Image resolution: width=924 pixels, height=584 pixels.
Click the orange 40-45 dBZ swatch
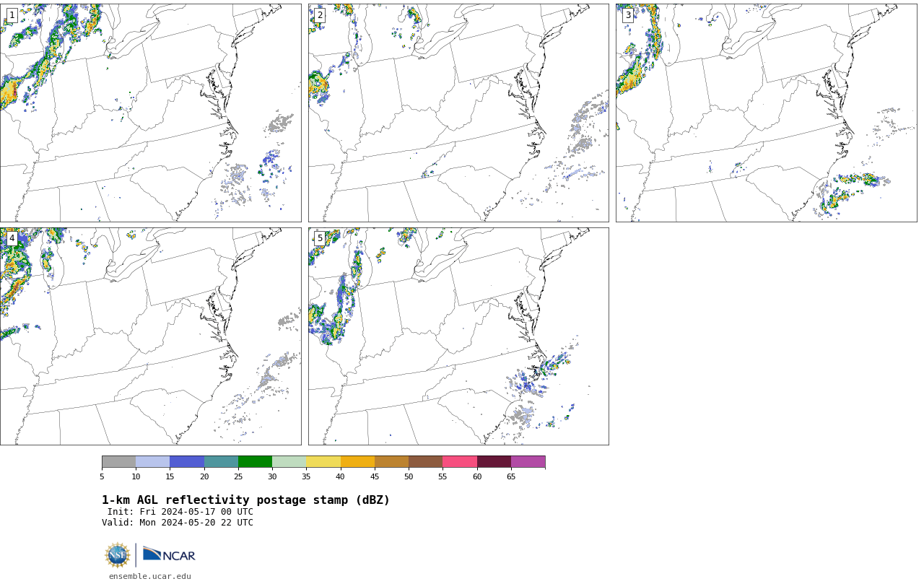(x=357, y=462)
